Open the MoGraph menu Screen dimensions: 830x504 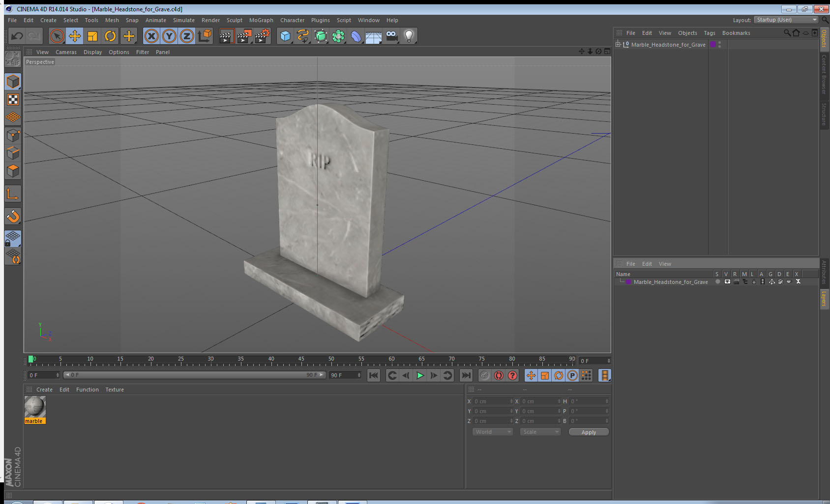tap(261, 20)
